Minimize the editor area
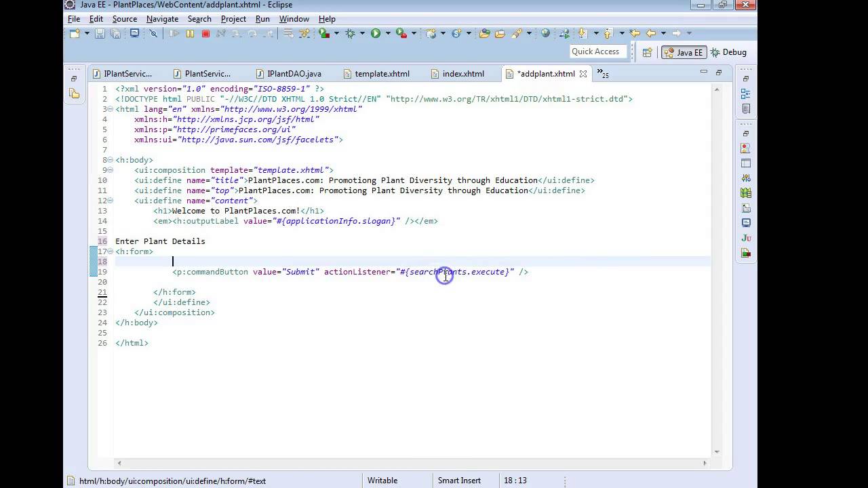The width and height of the screenshot is (868, 488). 704,72
